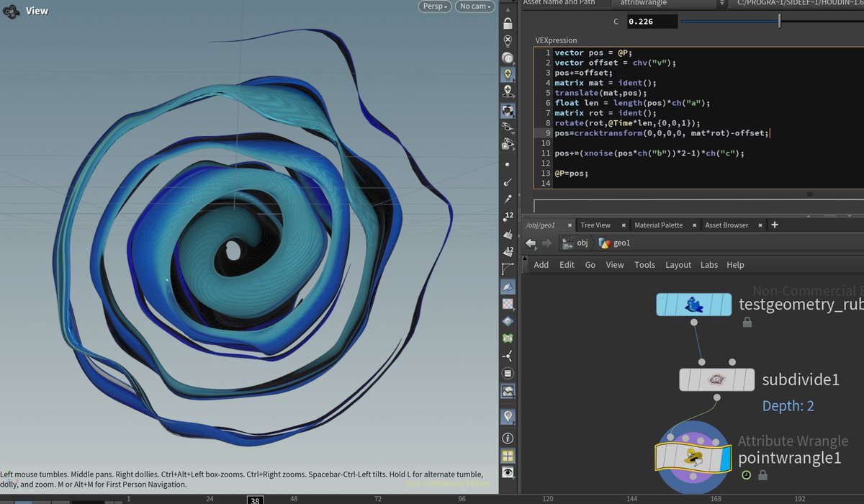
Task: Toggle the background image display icon
Action: pos(508,392)
